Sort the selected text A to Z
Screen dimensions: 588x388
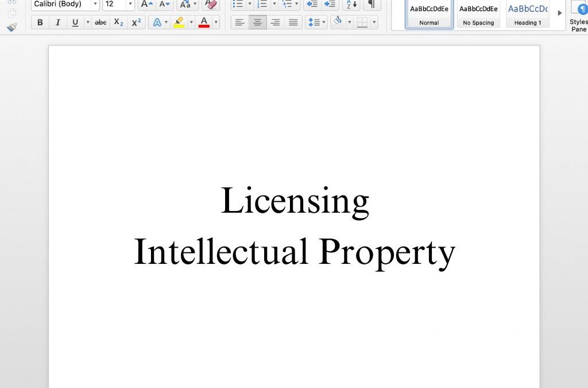click(351, 4)
